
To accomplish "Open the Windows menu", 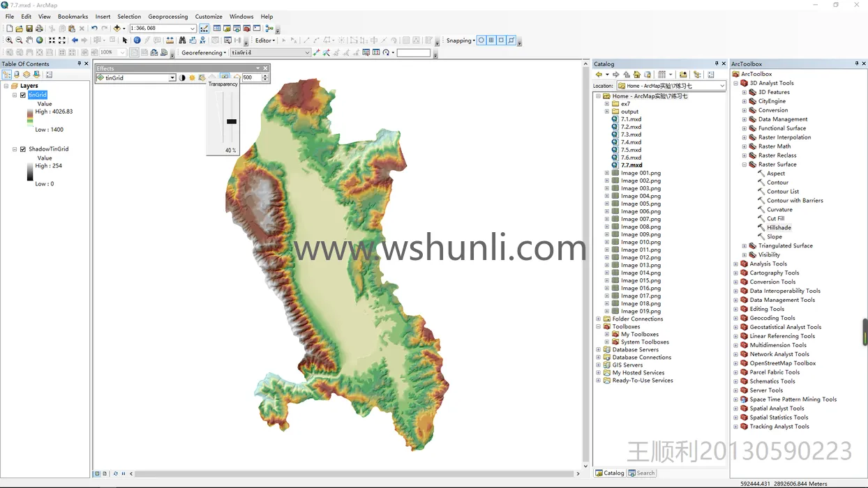I will click(x=241, y=17).
